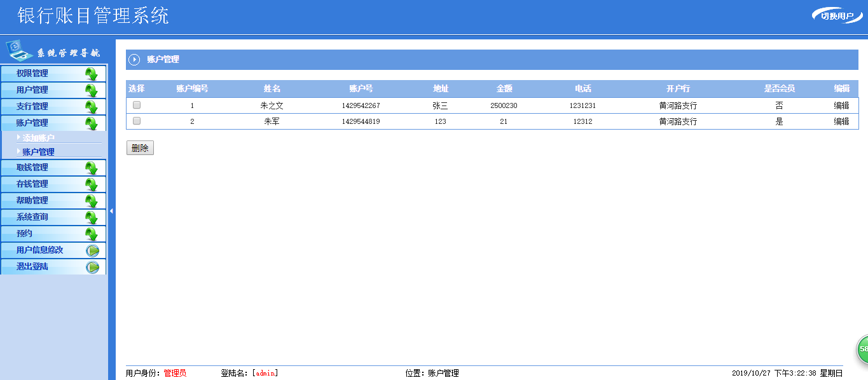Click the green arrow beside 预约
The height and width of the screenshot is (380, 868).
[x=92, y=234]
